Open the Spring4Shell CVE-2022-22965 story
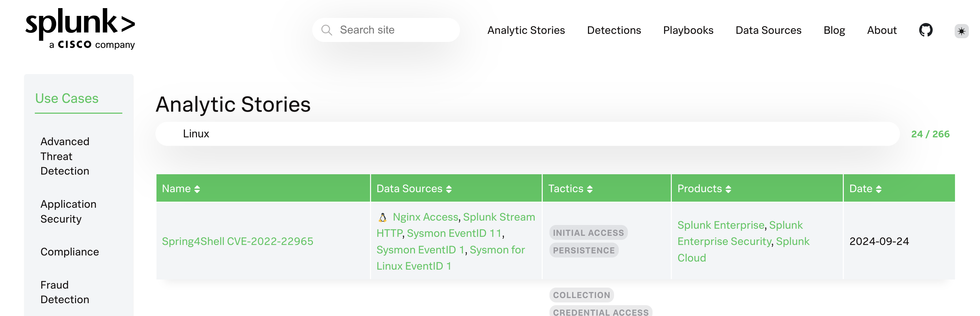Screen dimensions: 980x316 [x=237, y=241]
